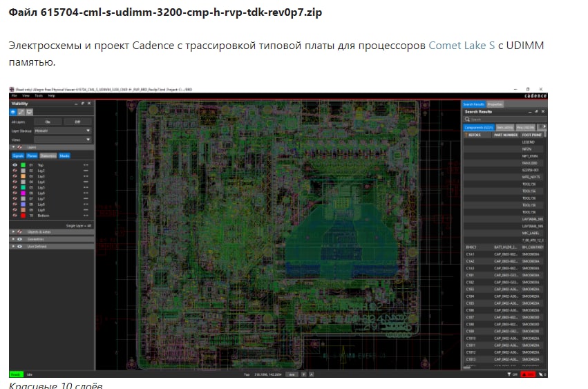Sort by the PART NUMBER column header

point(506,135)
